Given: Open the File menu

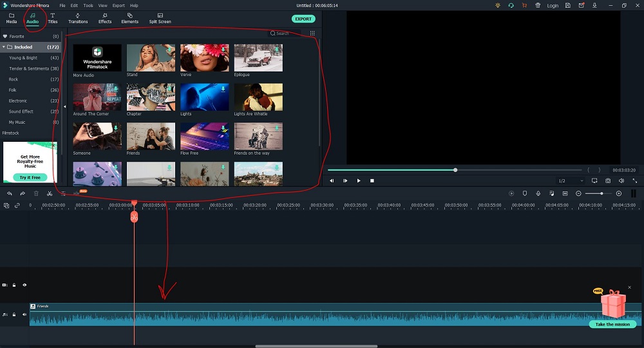Looking at the screenshot, I should pos(62,6).
